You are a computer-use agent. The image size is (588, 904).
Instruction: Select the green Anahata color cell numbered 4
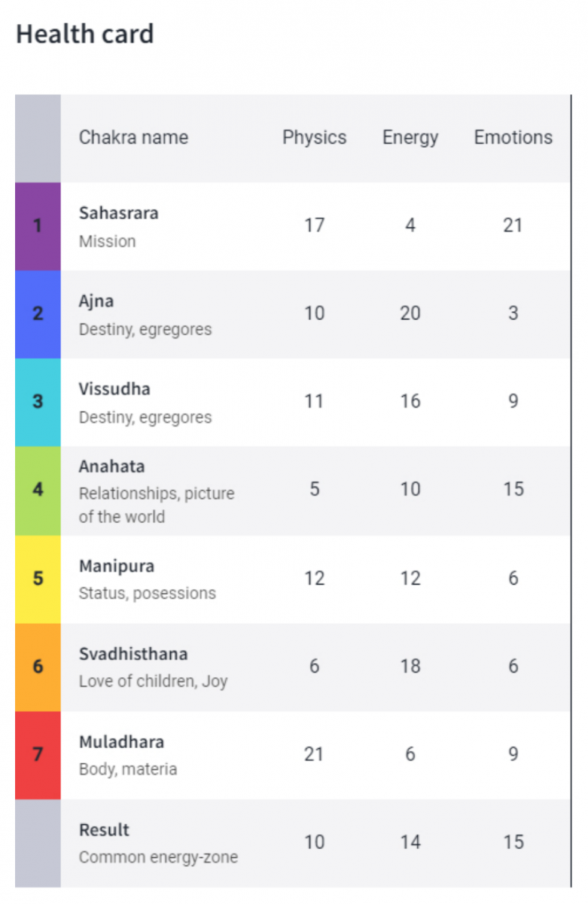pos(38,490)
